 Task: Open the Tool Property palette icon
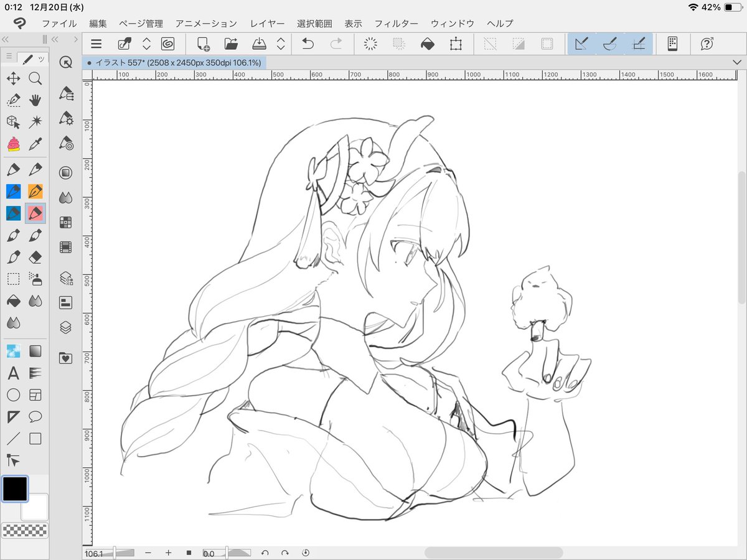(66, 118)
